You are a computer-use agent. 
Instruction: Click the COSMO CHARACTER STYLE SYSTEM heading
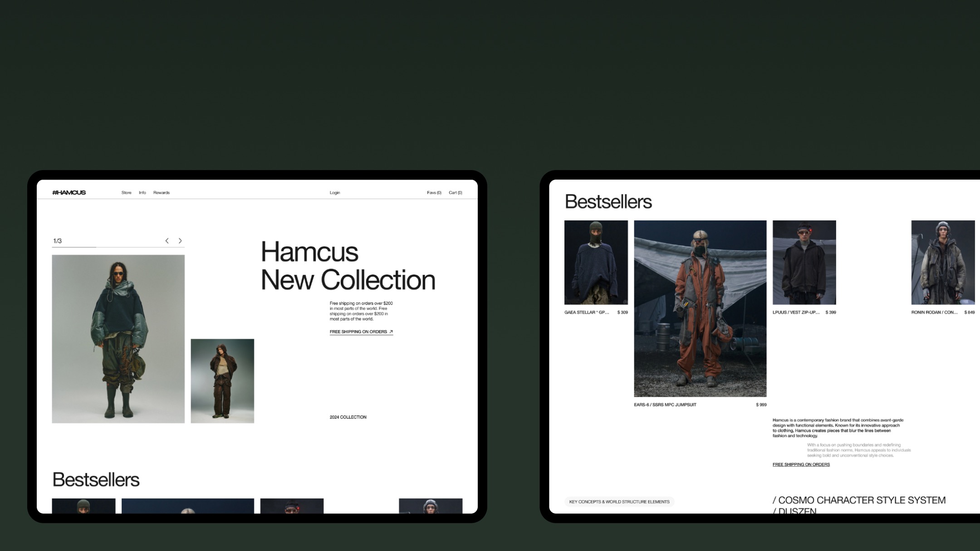859,500
